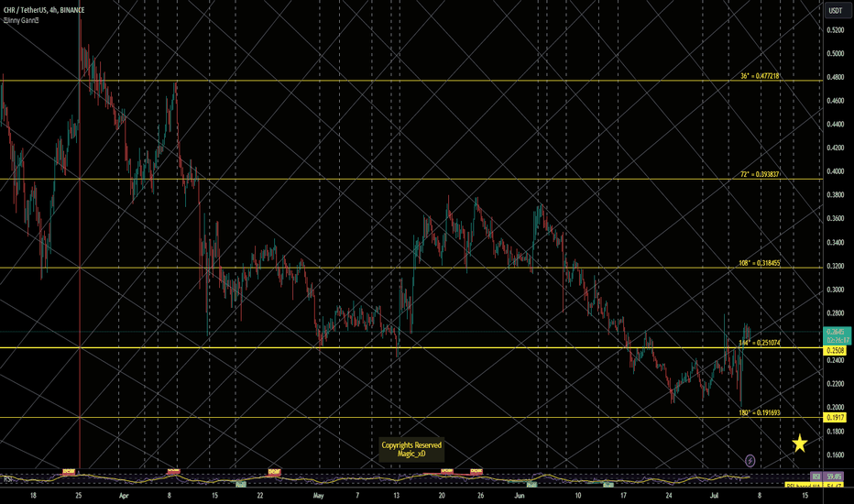
Task: Click the 0.2800 price axis label
Action: point(835,313)
